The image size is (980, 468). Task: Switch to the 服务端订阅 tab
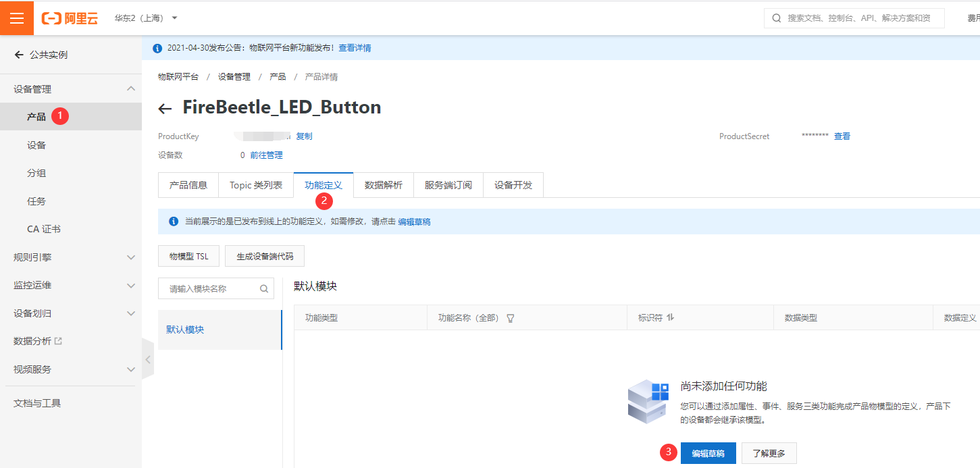[448, 185]
